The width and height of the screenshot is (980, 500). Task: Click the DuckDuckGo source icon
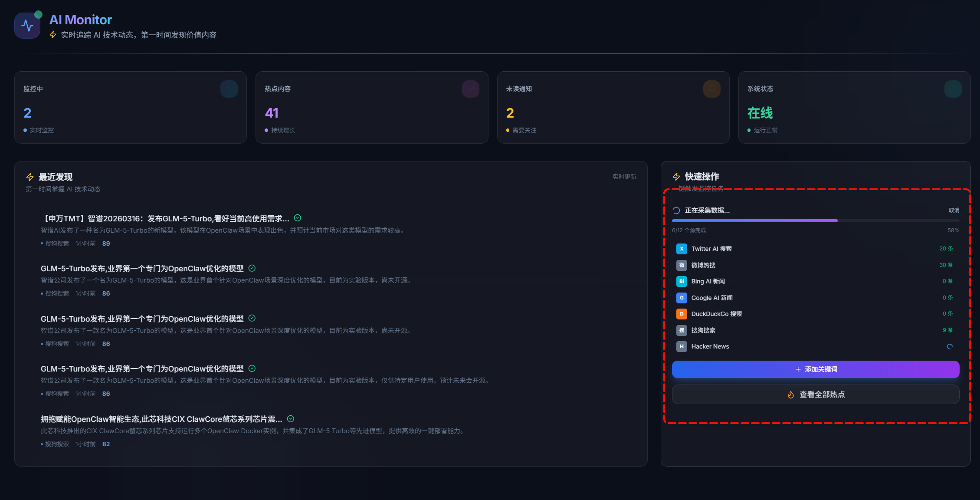point(682,314)
